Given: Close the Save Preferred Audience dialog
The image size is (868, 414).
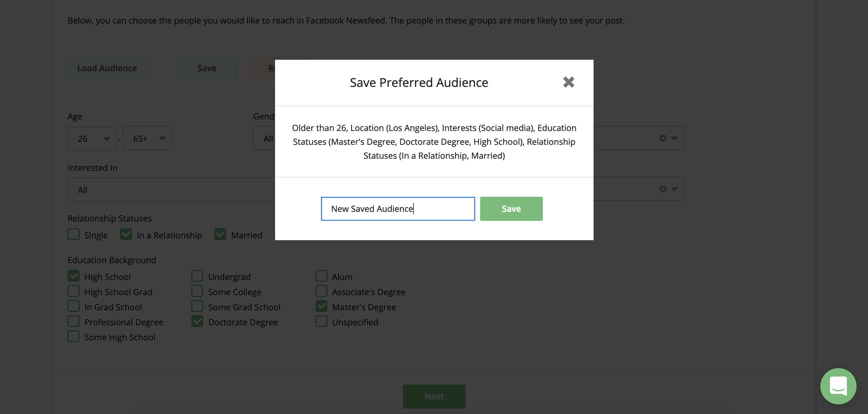Looking at the screenshot, I should point(569,82).
